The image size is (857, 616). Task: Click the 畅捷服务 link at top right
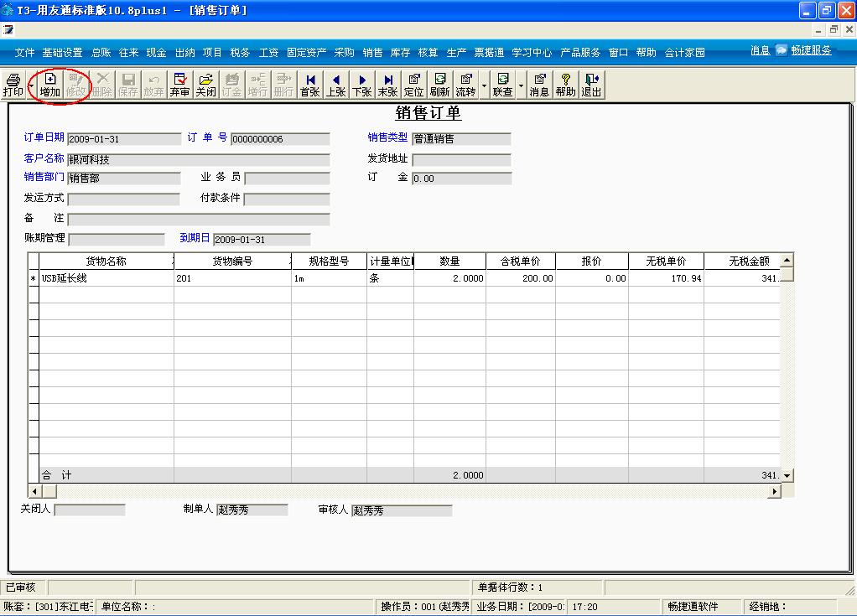(x=811, y=51)
